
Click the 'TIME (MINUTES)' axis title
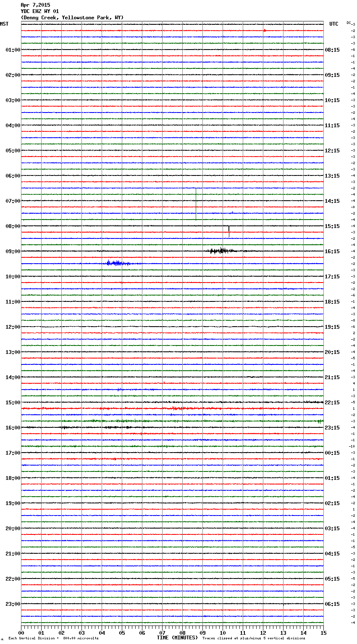[177, 638]
